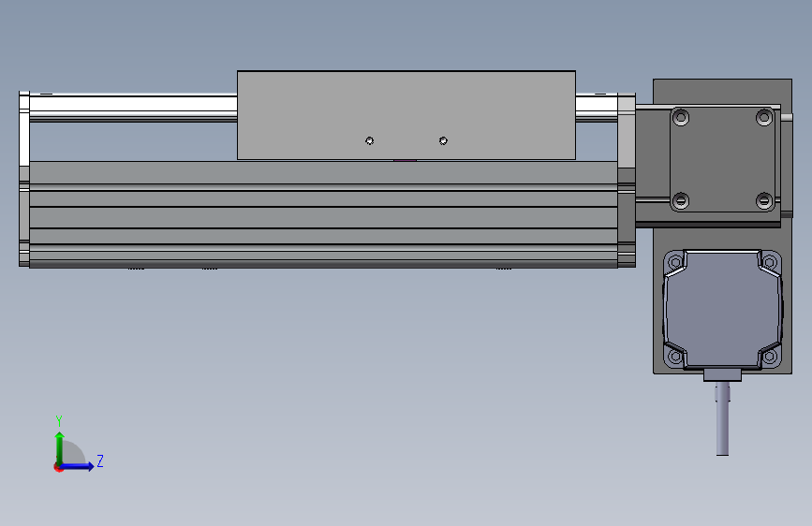
Task: Pick the motor's top-left mounting screw
Action: (x=675, y=262)
